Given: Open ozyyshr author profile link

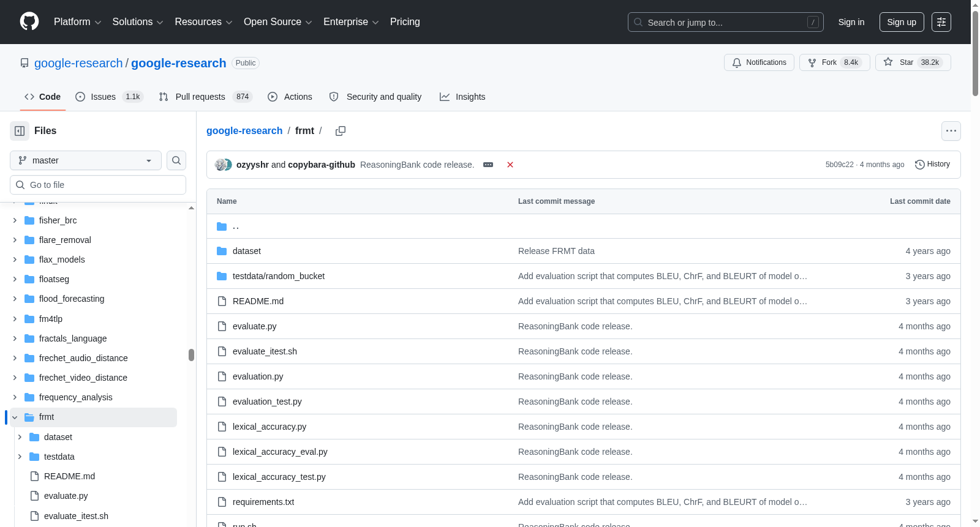Looking at the screenshot, I should [x=252, y=165].
